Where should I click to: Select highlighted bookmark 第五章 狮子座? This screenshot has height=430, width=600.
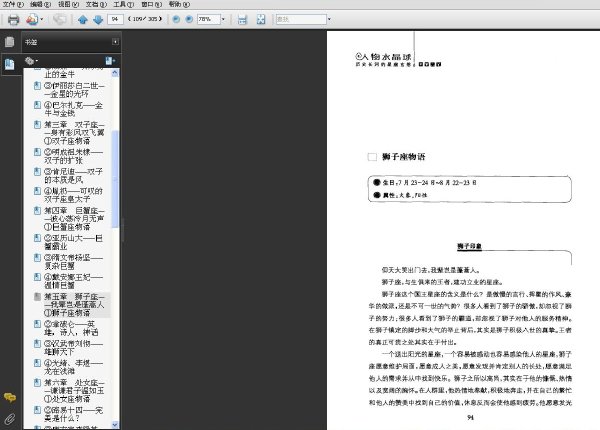tap(74, 305)
